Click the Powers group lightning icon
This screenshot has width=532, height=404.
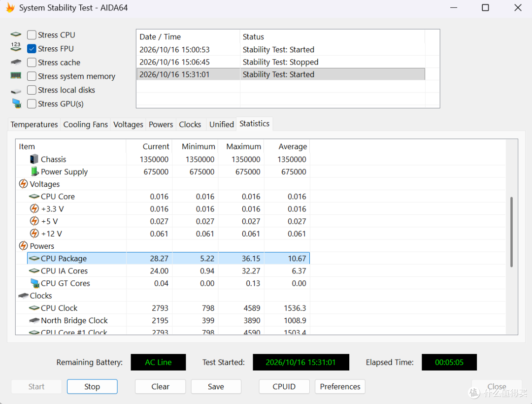pos(23,245)
